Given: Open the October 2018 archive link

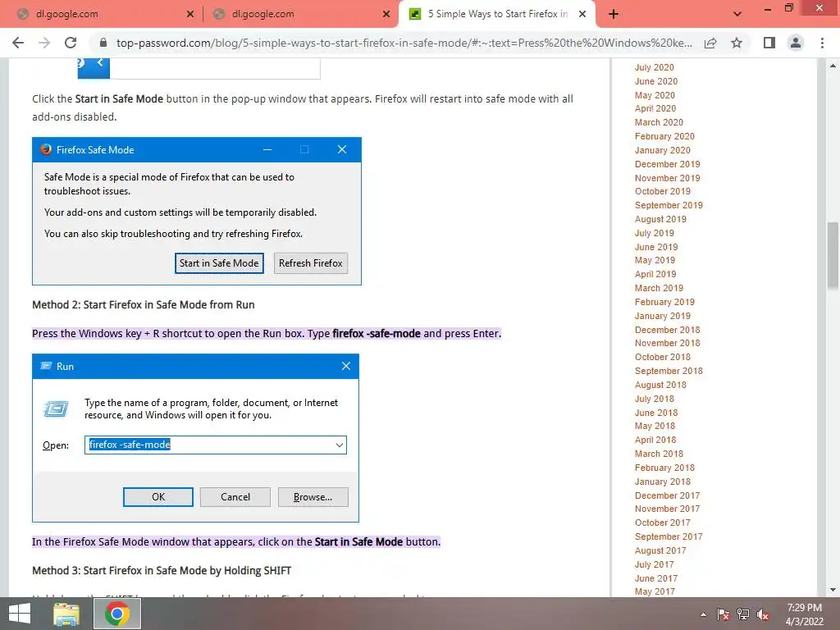Looking at the screenshot, I should click(663, 357).
